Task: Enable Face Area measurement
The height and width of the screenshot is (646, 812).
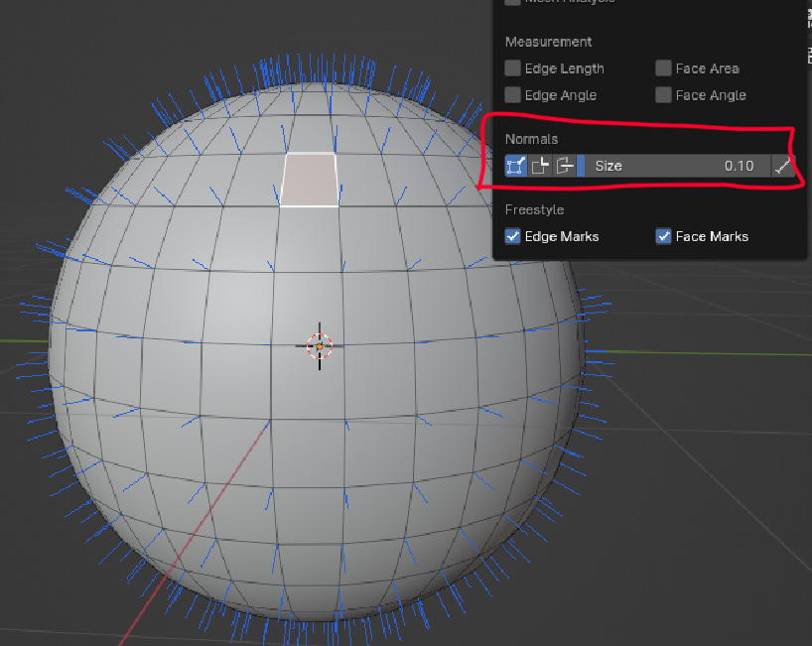Action: click(663, 67)
